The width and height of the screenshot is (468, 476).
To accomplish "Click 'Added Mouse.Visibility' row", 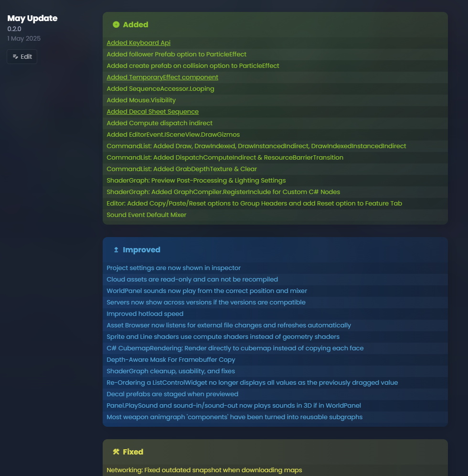I will (275, 100).
